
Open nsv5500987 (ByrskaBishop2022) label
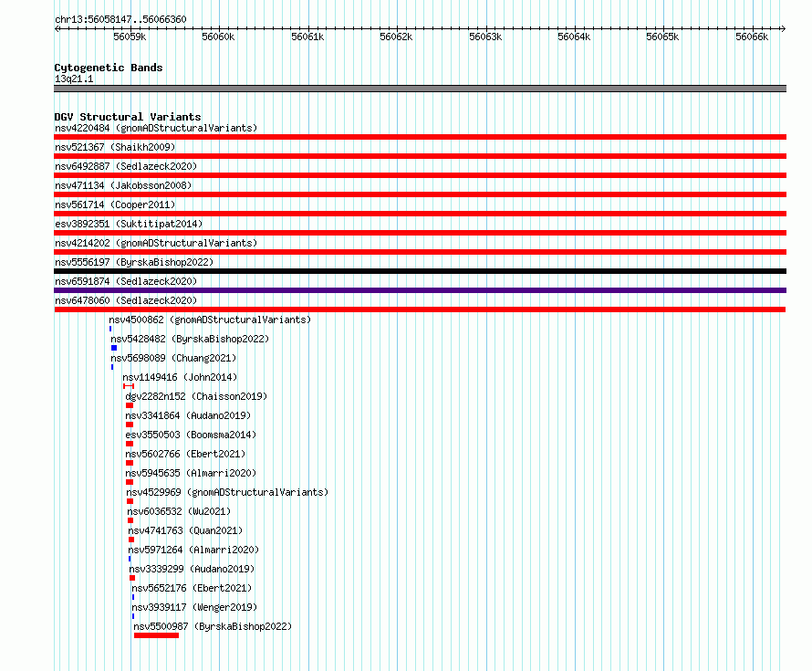coord(213,626)
